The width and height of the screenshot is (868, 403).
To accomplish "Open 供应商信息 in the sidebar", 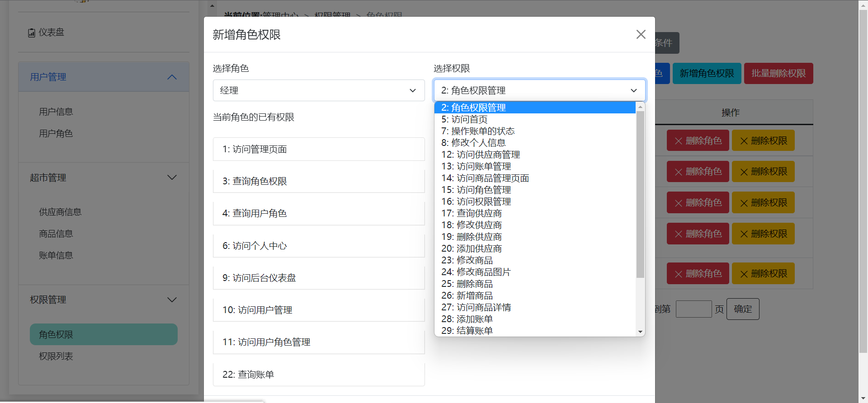I will (60, 212).
